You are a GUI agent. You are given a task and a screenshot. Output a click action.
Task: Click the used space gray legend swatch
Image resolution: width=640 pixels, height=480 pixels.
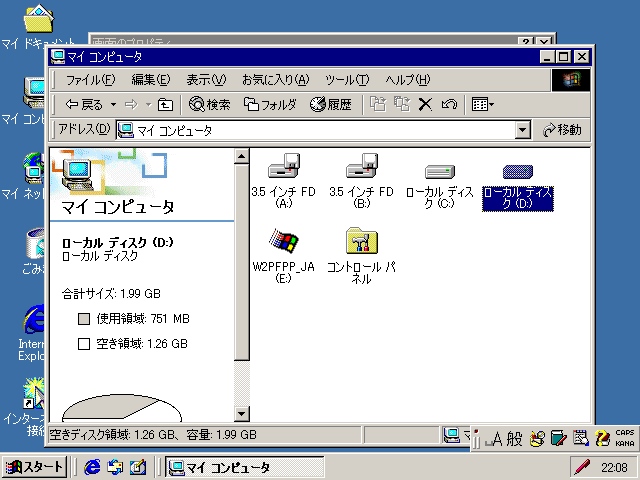(x=84, y=319)
